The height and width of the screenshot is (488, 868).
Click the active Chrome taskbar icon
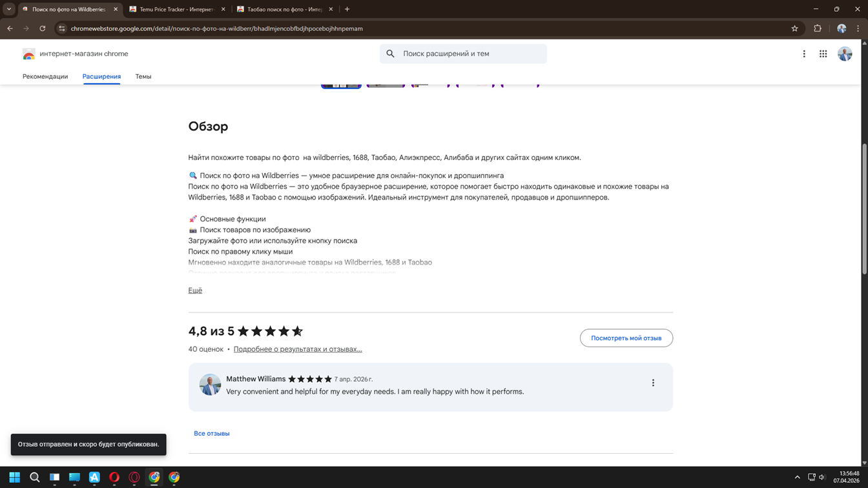coord(154,478)
